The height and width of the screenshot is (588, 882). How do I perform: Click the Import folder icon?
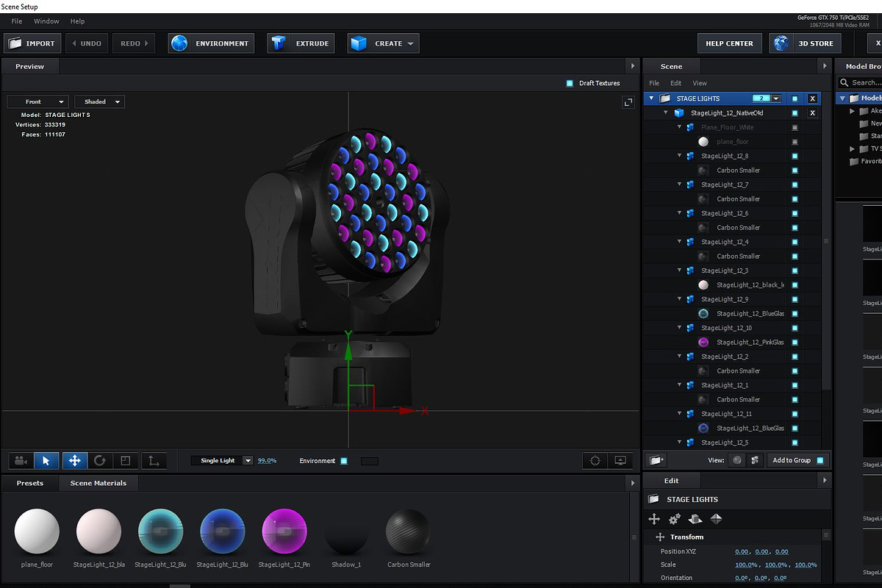pyautogui.click(x=15, y=43)
